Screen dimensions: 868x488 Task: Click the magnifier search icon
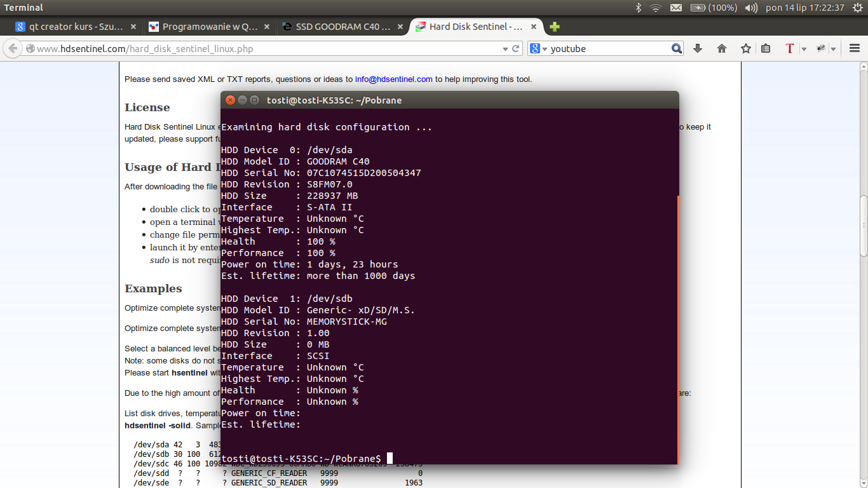coord(677,48)
